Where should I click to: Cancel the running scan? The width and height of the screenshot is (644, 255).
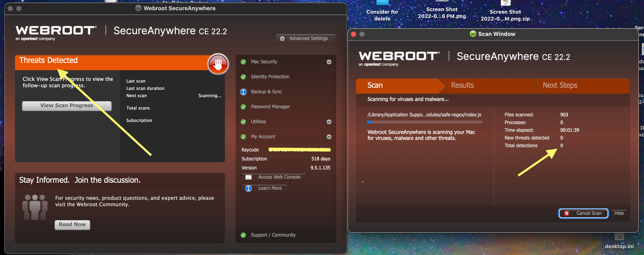(583, 213)
